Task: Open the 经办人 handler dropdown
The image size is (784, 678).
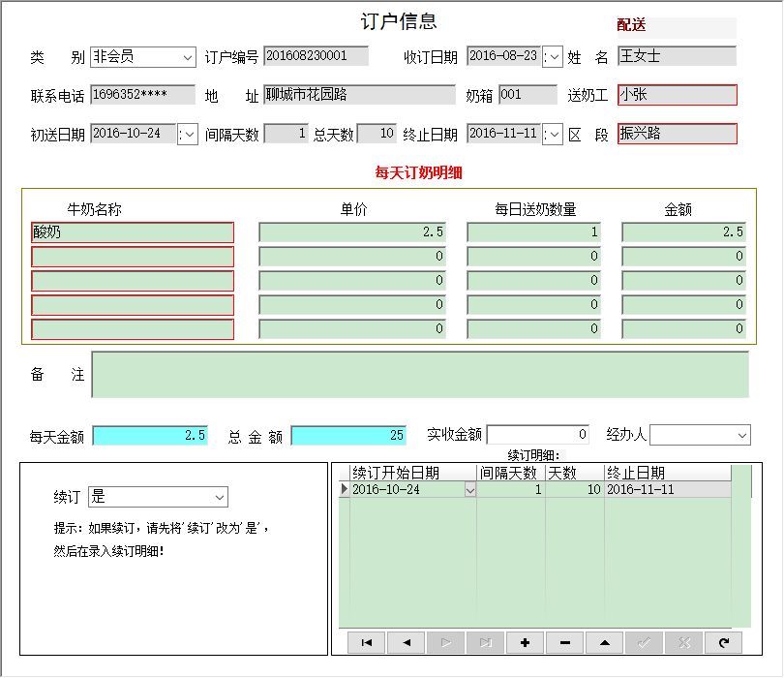Action: tap(741, 436)
